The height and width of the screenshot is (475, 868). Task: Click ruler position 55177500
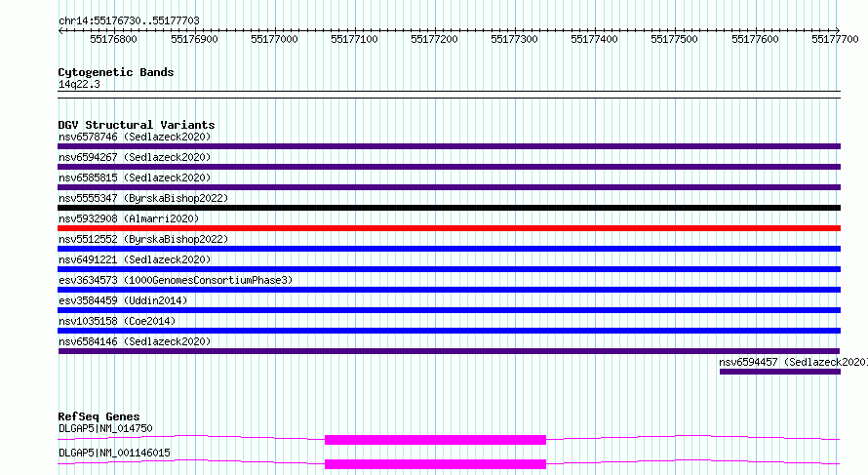674,39
